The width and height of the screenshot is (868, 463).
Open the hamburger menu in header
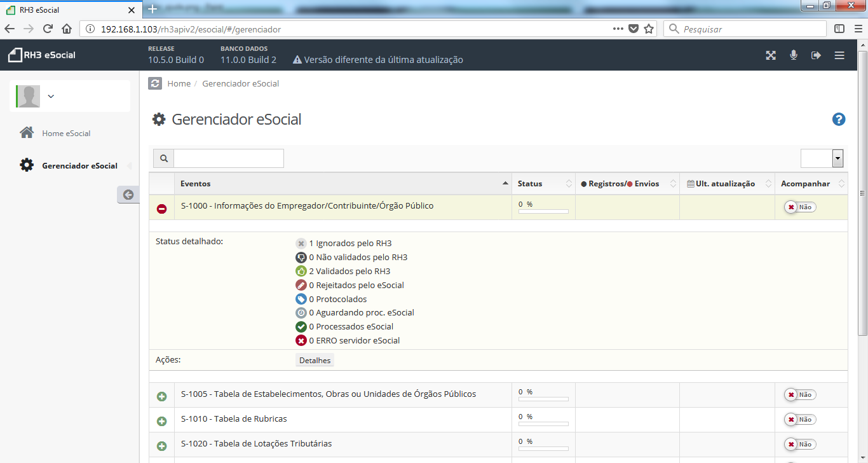(x=839, y=55)
